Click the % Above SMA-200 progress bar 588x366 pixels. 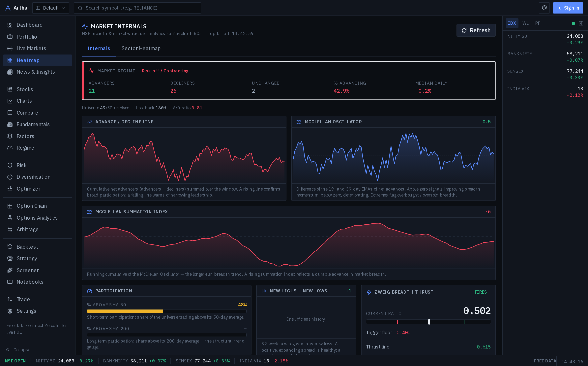[x=167, y=335]
